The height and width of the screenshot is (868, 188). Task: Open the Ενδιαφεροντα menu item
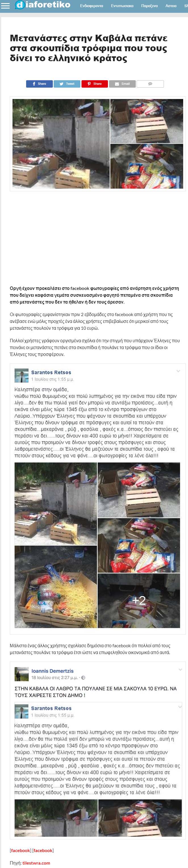point(91,6)
